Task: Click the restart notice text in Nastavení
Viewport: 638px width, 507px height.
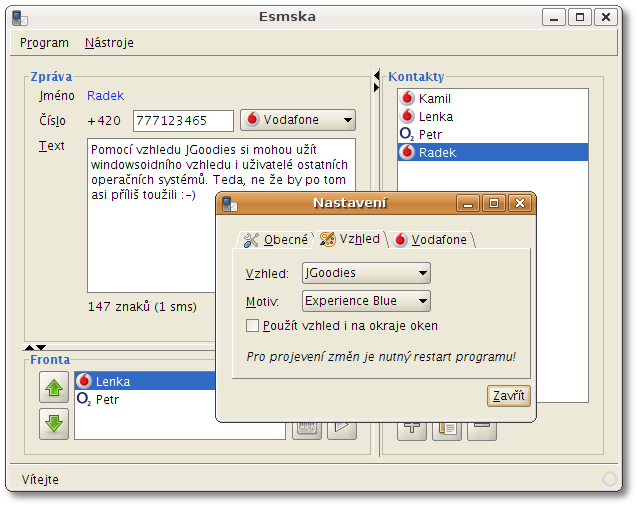Action: pyautogui.click(x=381, y=357)
